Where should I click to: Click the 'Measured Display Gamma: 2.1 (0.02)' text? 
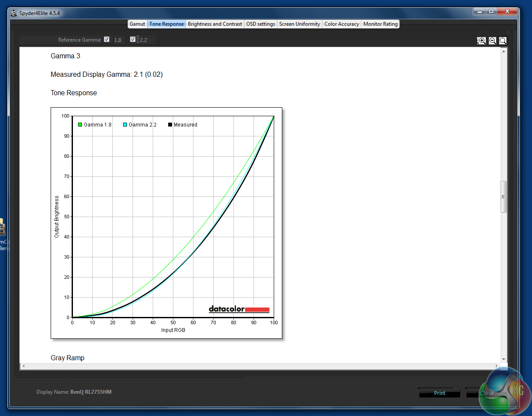point(106,74)
